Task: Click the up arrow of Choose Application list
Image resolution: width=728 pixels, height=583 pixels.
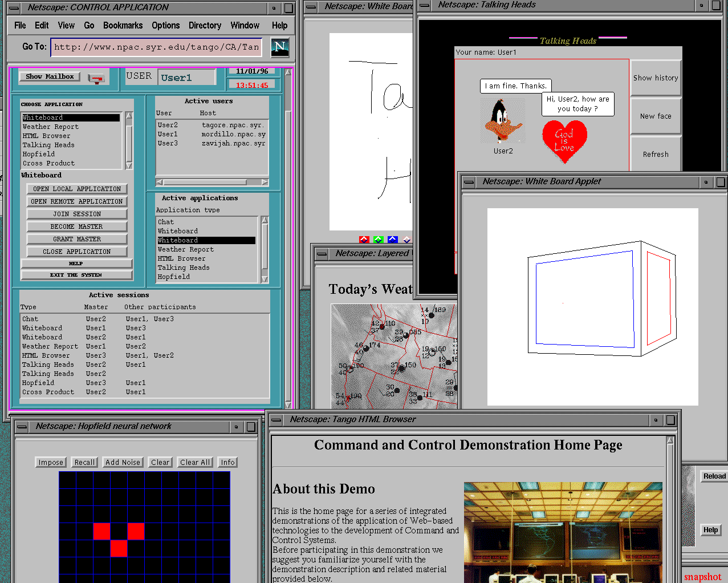Action: pyautogui.click(x=129, y=116)
